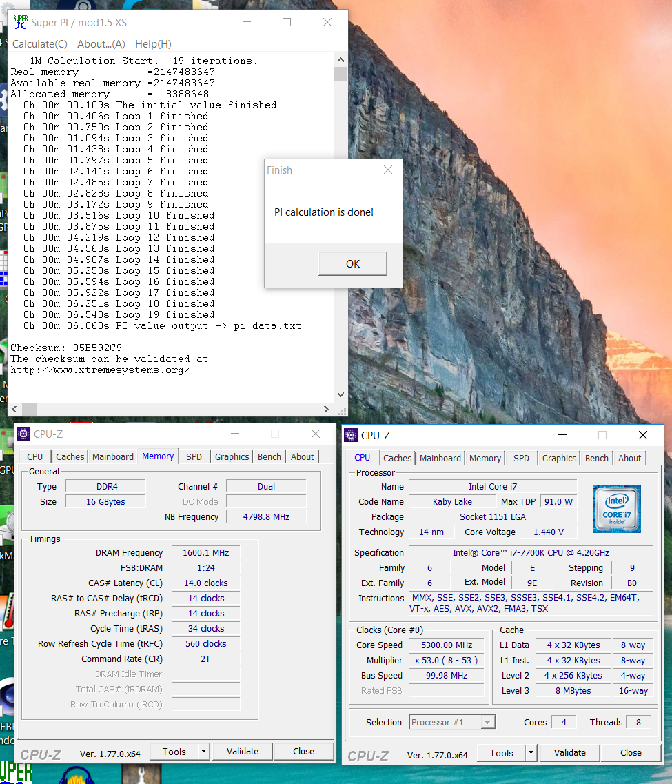Maximize the Super PI window
The height and width of the screenshot is (784, 672).
coord(287,22)
